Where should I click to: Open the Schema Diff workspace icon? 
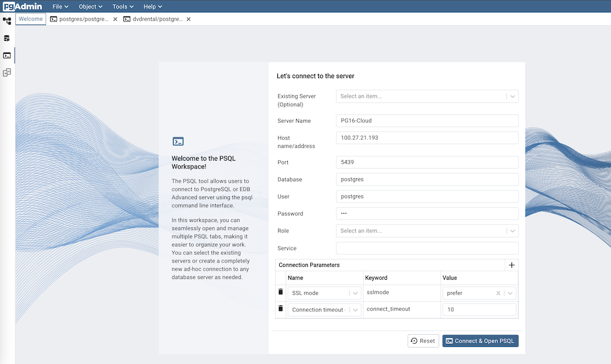(x=7, y=72)
